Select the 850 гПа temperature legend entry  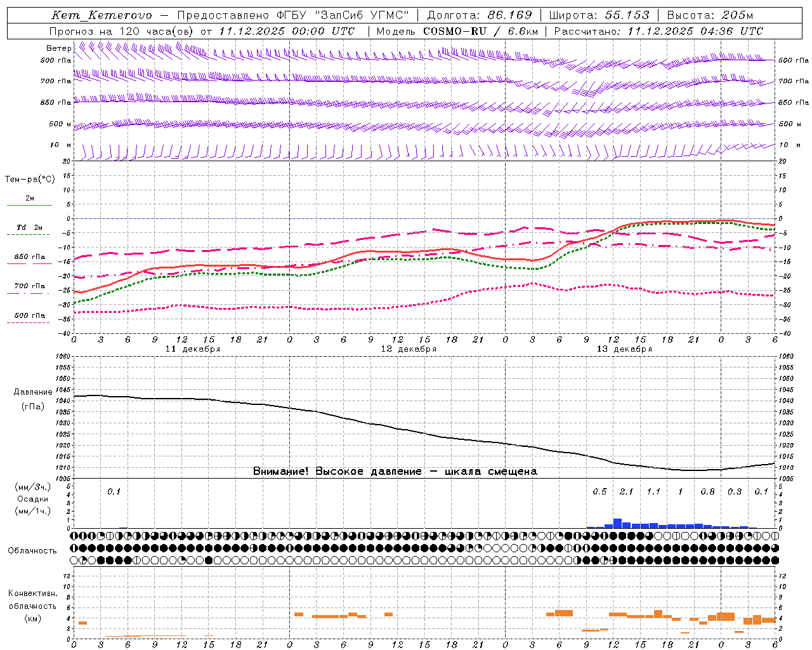pos(30,257)
